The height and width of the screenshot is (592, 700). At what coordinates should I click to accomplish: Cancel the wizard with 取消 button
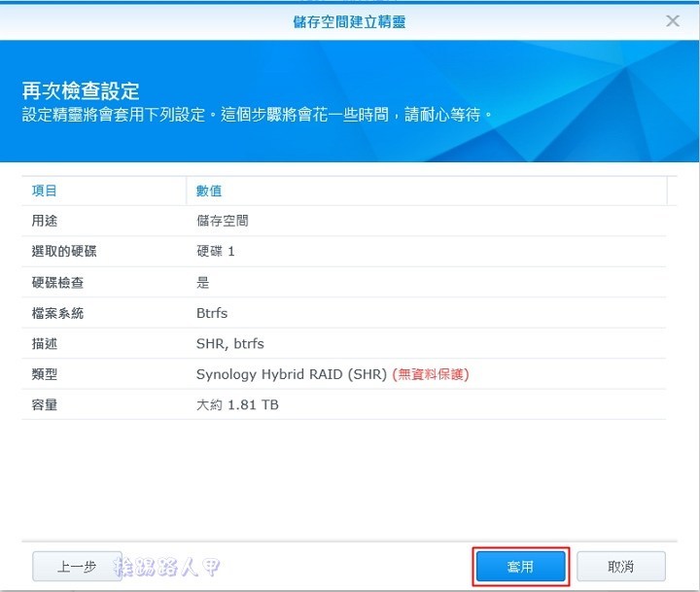[620, 567]
